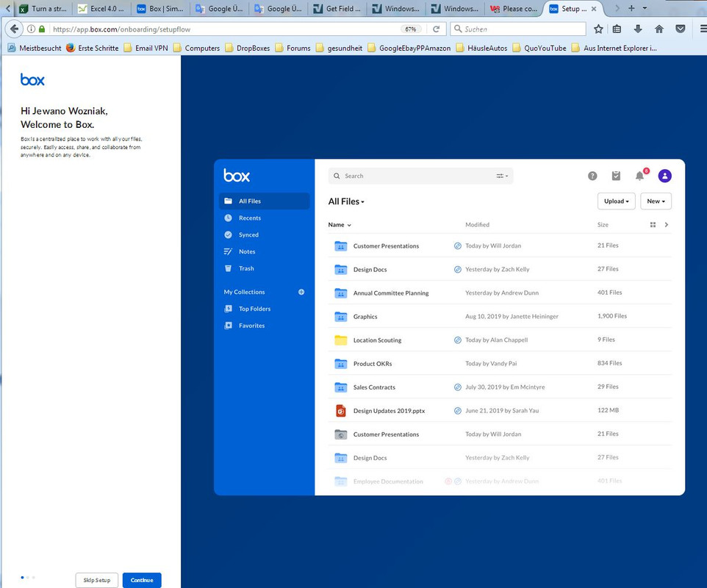Open a new tab with the plus button
Viewport: 707px width, 588px height.
(x=631, y=8)
